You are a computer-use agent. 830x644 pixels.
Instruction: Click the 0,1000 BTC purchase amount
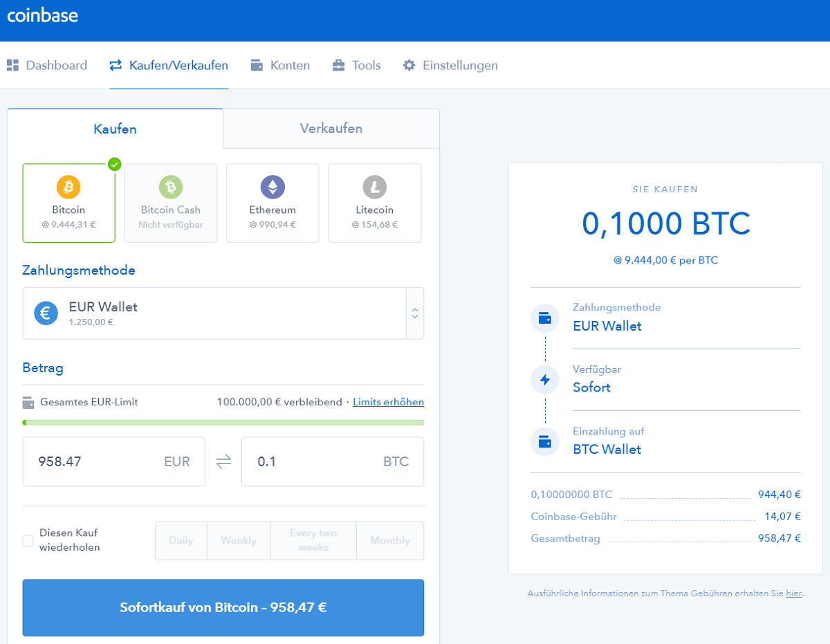665,223
